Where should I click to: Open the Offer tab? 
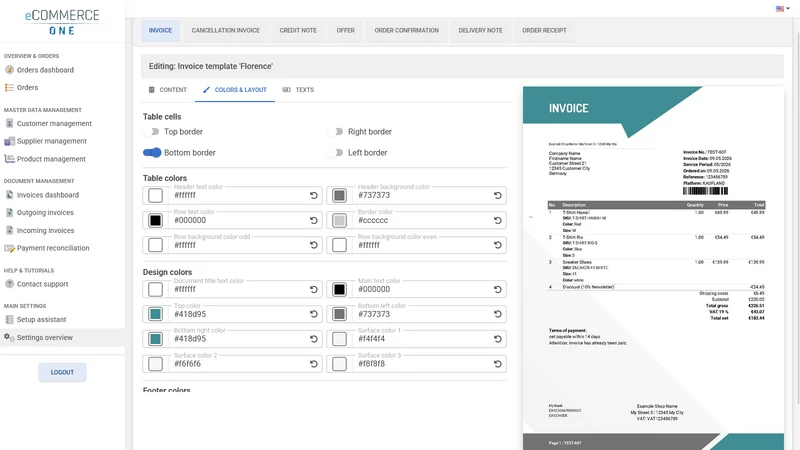pos(345,31)
